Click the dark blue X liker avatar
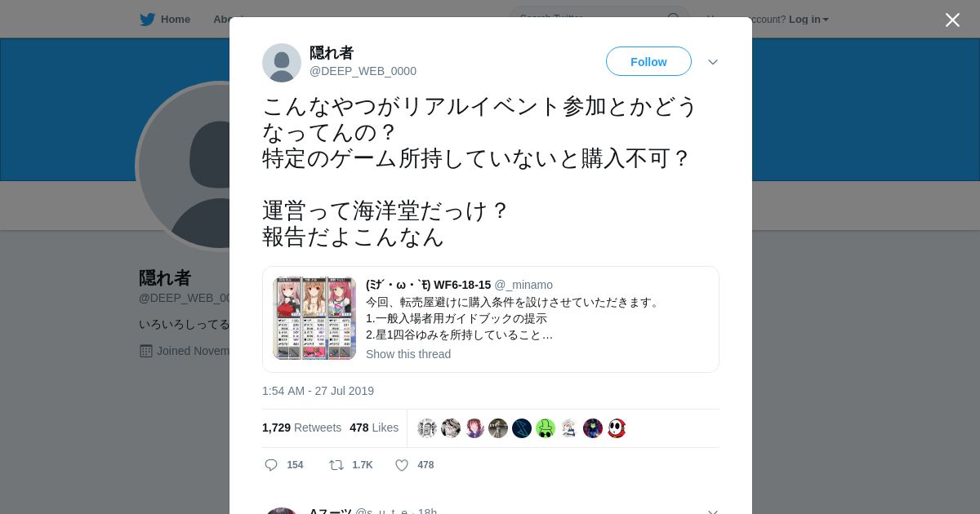The height and width of the screenshot is (514, 980). coord(522,428)
